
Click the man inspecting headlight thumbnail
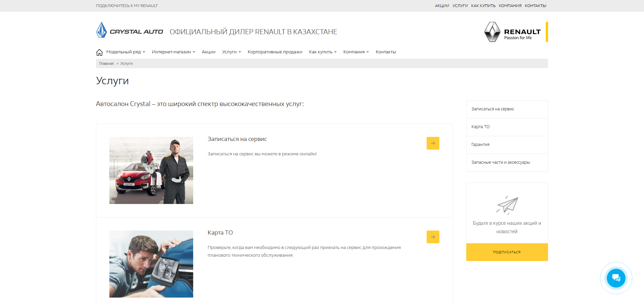151,264
